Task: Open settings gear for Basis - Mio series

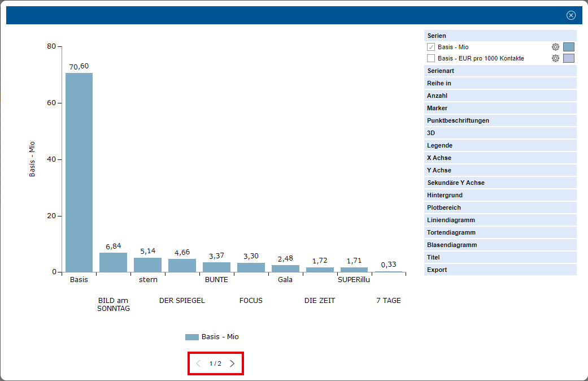Action: point(555,47)
